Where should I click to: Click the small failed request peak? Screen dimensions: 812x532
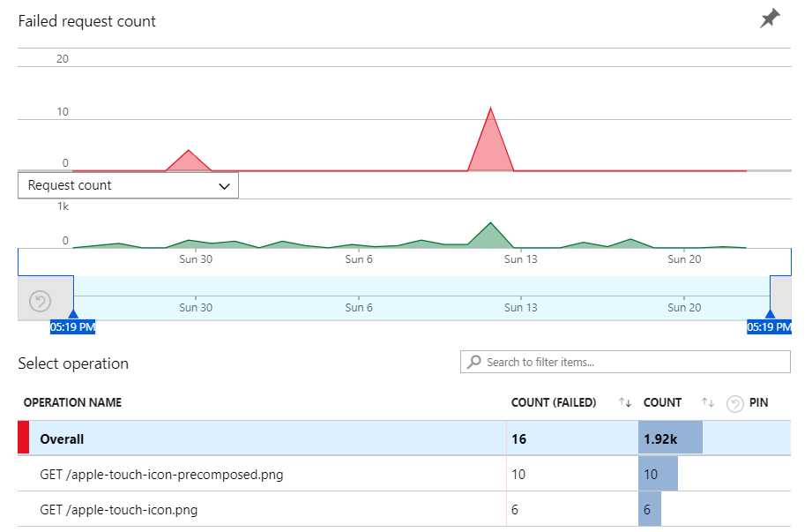[x=189, y=161]
